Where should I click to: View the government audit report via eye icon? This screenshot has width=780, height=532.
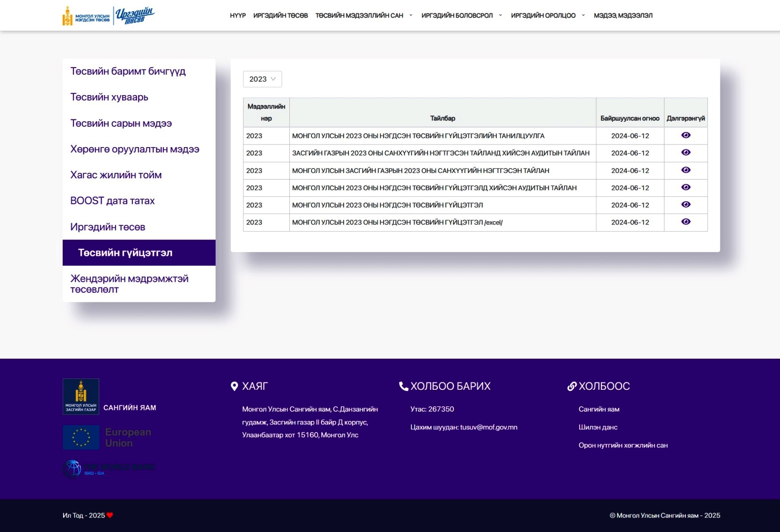point(686,152)
